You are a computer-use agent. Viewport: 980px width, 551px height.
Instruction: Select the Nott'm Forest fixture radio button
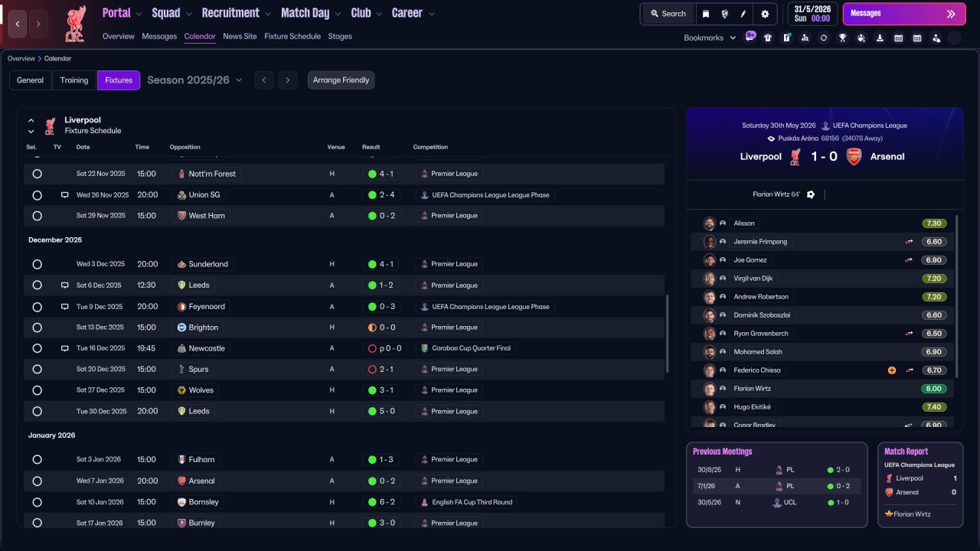point(37,174)
